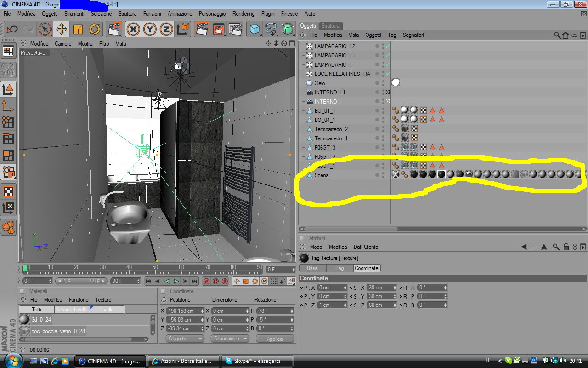Screen dimensions: 588x368
Task: Switch to the Struttura tab
Action: point(330,26)
